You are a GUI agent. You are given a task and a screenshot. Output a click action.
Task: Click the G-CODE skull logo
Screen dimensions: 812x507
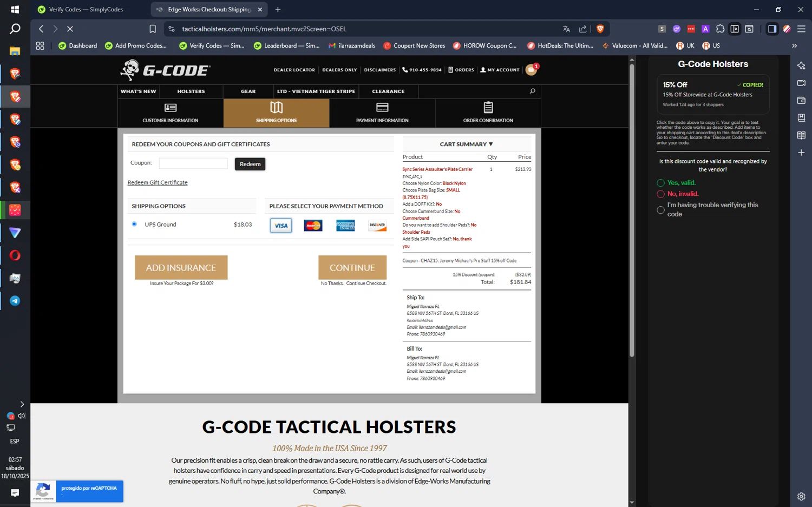(x=165, y=70)
